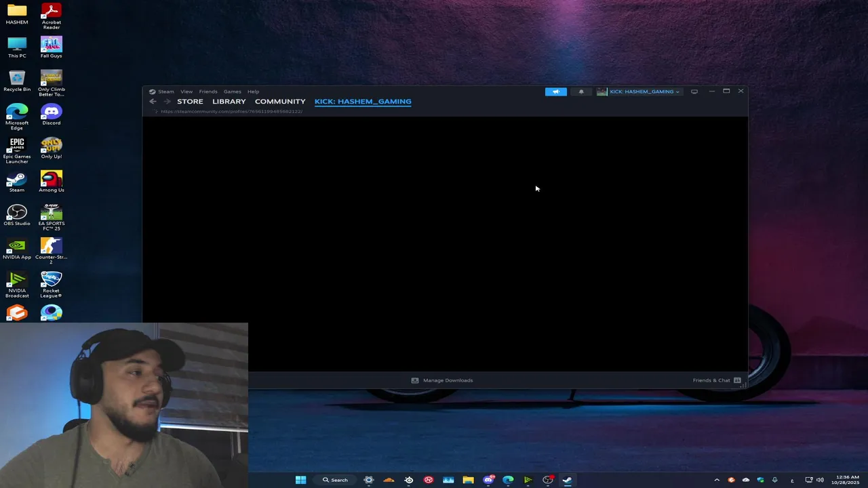Image resolution: width=868 pixels, height=488 pixels.
Task: Click the Steam back navigation arrow
Action: point(153,102)
